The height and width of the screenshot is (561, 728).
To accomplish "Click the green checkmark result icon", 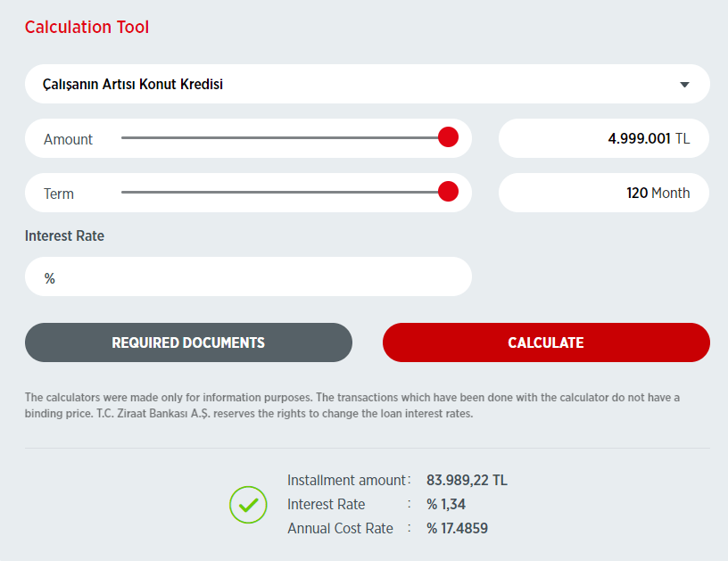I will (248, 505).
